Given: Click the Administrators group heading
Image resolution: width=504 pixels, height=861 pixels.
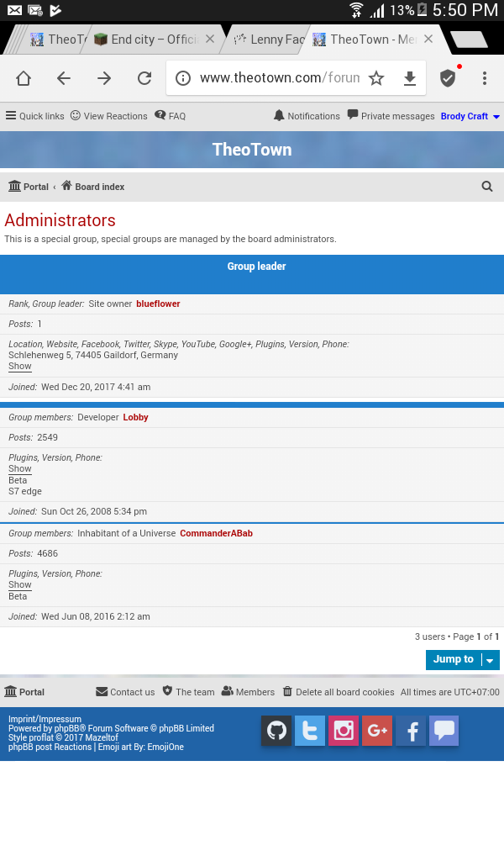Looking at the screenshot, I should (x=60, y=220).
